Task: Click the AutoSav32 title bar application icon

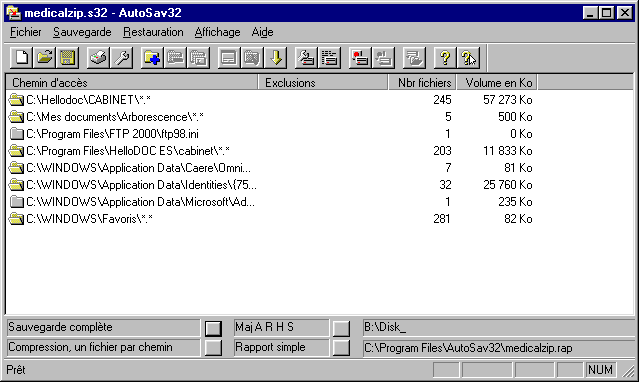Action: click(13, 13)
